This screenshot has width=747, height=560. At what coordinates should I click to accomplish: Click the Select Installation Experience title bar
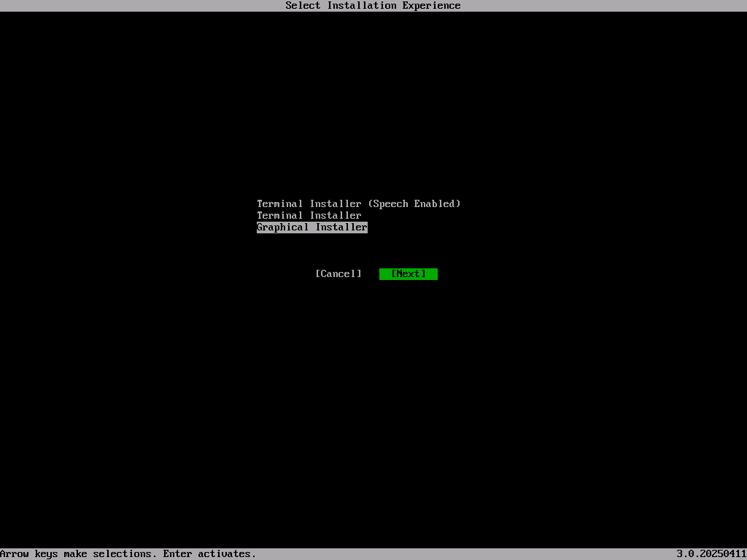click(x=373, y=5)
